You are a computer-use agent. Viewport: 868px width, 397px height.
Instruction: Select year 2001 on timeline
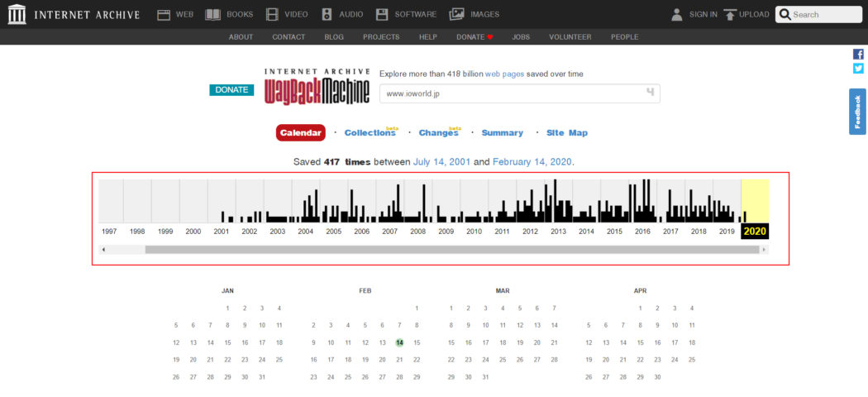pos(222,232)
